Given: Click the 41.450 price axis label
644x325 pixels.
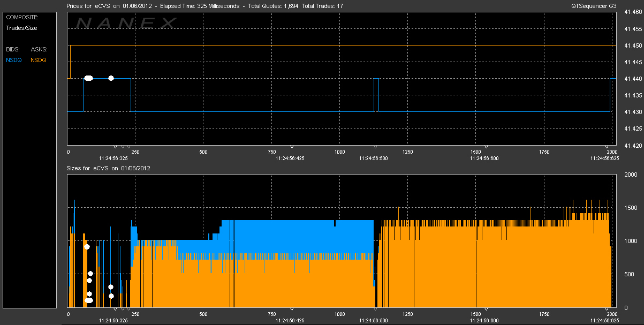Looking at the screenshot, I should pyautogui.click(x=633, y=46).
